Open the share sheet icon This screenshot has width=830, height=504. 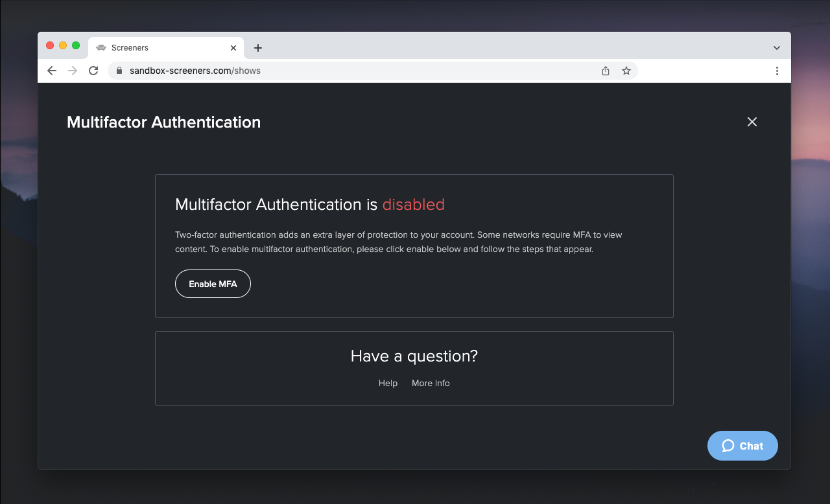(x=605, y=71)
